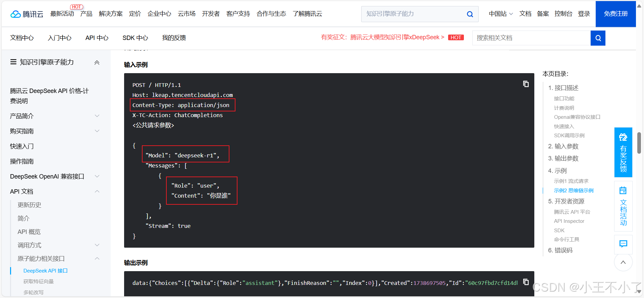
Task: Open the 文档 link in top bar
Action: (525, 14)
